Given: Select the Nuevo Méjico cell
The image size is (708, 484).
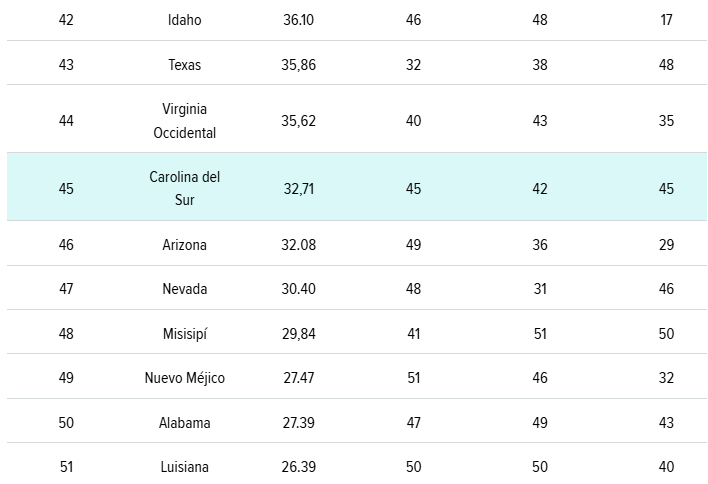Looking at the screenshot, I should click(x=185, y=378).
